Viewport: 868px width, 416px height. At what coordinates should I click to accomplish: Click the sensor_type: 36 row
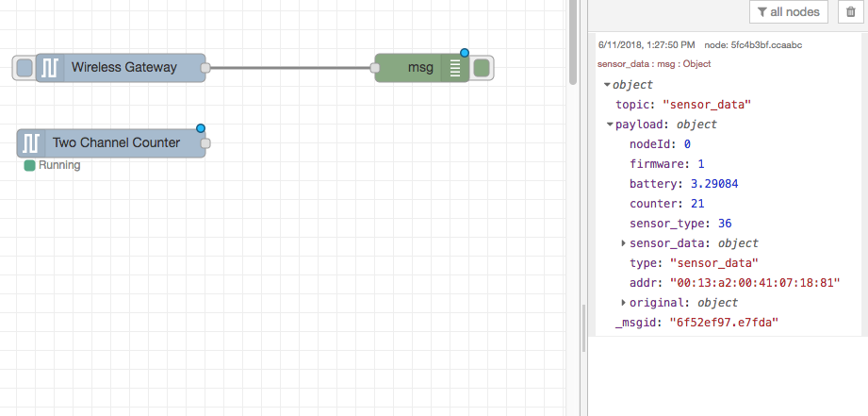coord(680,224)
